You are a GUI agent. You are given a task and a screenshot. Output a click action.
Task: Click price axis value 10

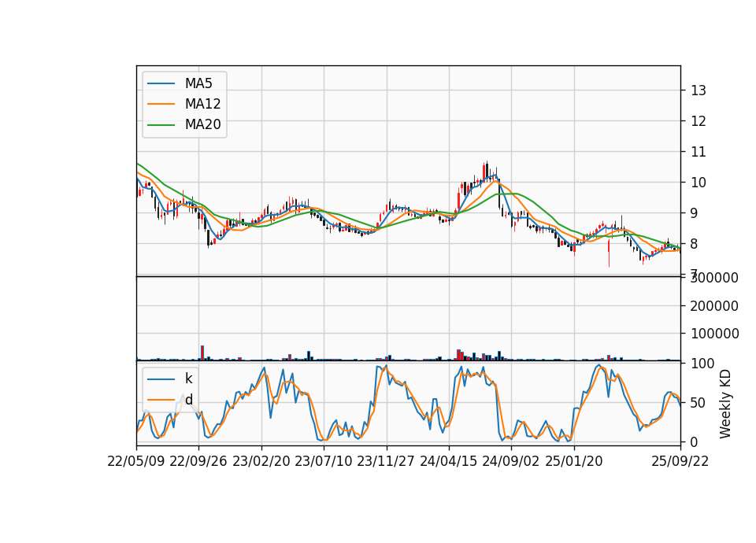[x=699, y=183]
